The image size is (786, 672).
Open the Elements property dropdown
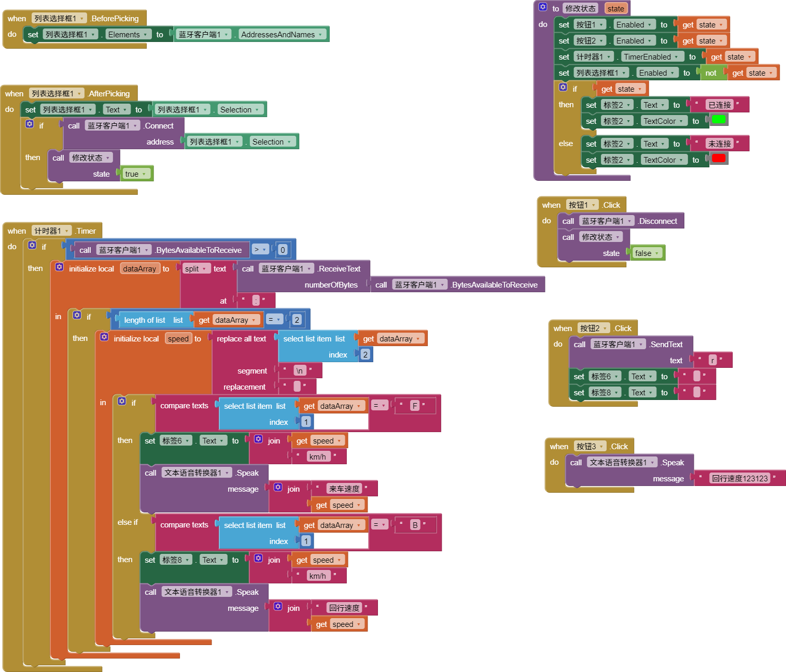(146, 35)
